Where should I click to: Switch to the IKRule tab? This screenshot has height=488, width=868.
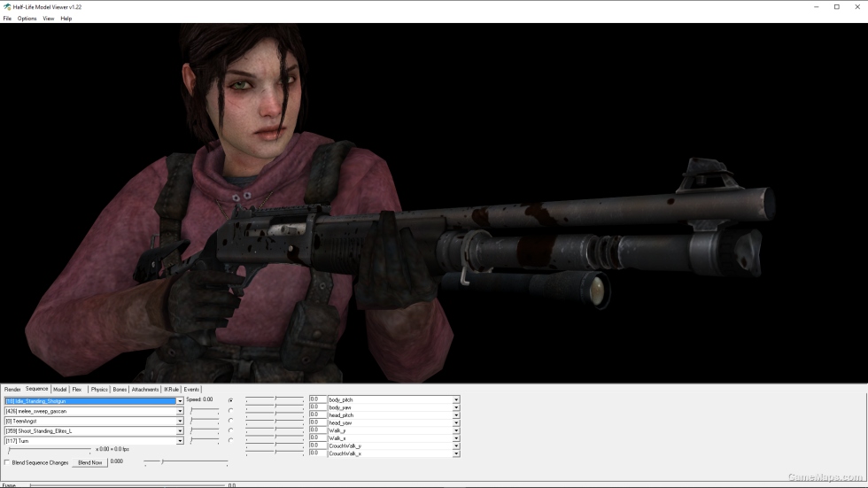[x=171, y=390]
